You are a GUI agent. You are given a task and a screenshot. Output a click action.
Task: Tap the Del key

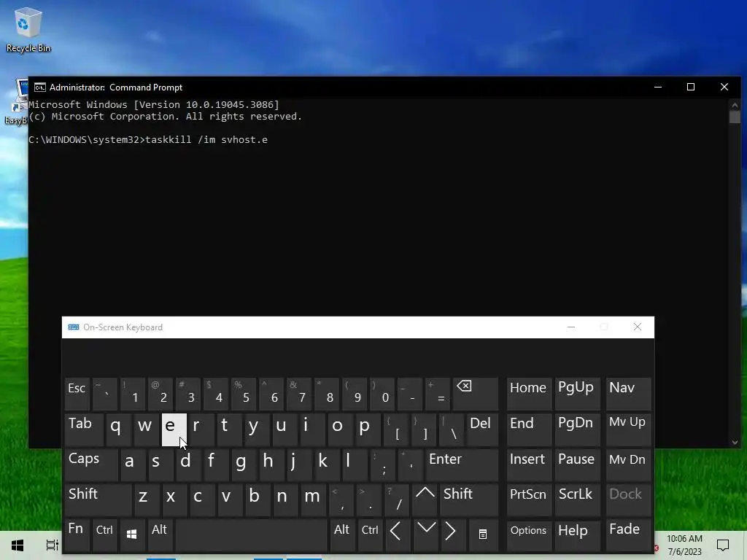(482, 429)
